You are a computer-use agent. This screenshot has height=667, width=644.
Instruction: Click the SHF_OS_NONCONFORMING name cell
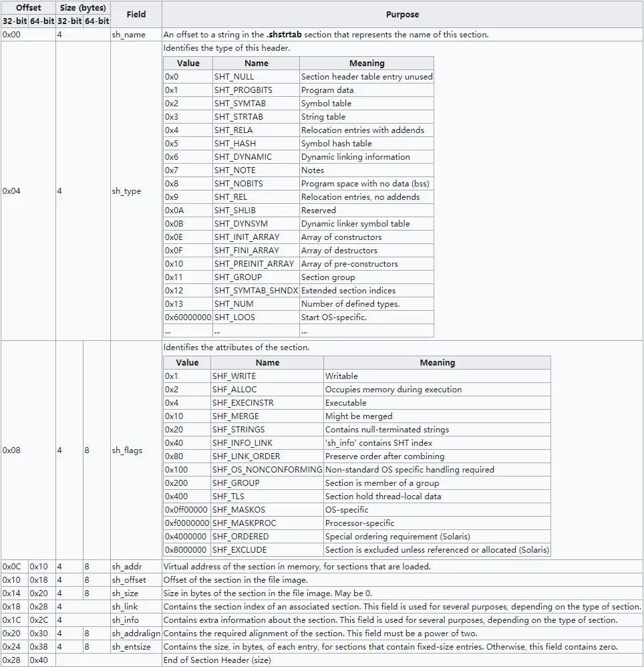pos(267,470)
